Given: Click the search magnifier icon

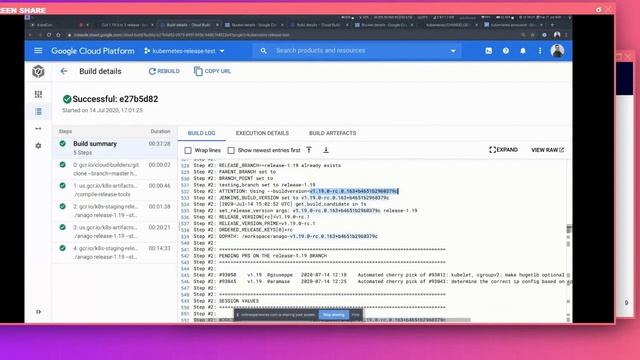Looking at the screenshot, I should click(x=263, y=51).
